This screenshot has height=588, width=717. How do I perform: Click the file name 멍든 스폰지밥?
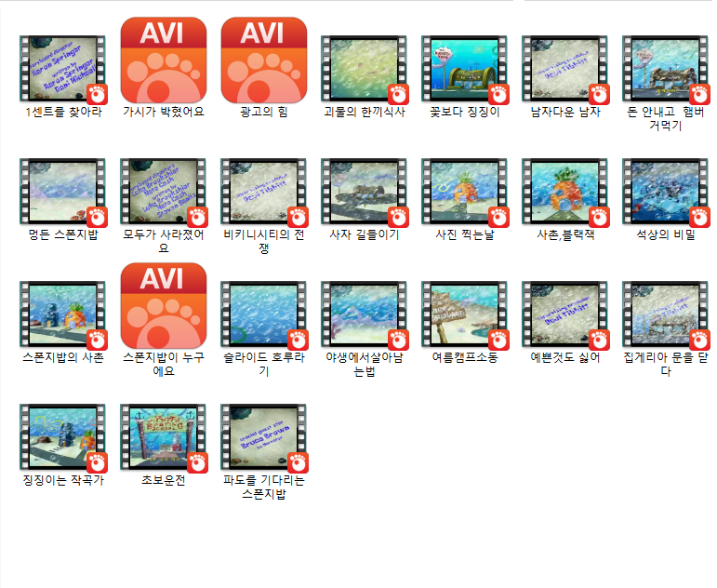pyautogui.click(x=62, y=234)
